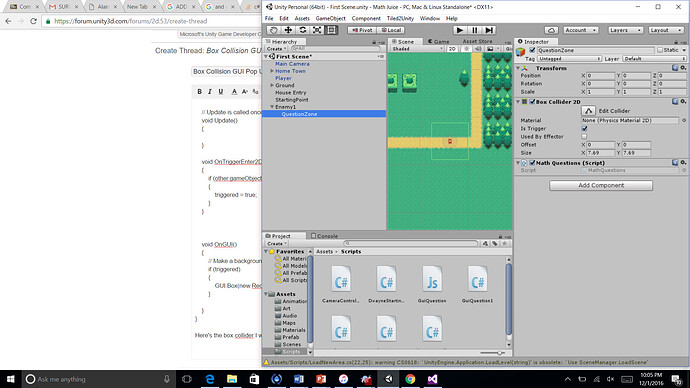
Task: Select the Rect transform tool
Action: (x=331, y=30)
